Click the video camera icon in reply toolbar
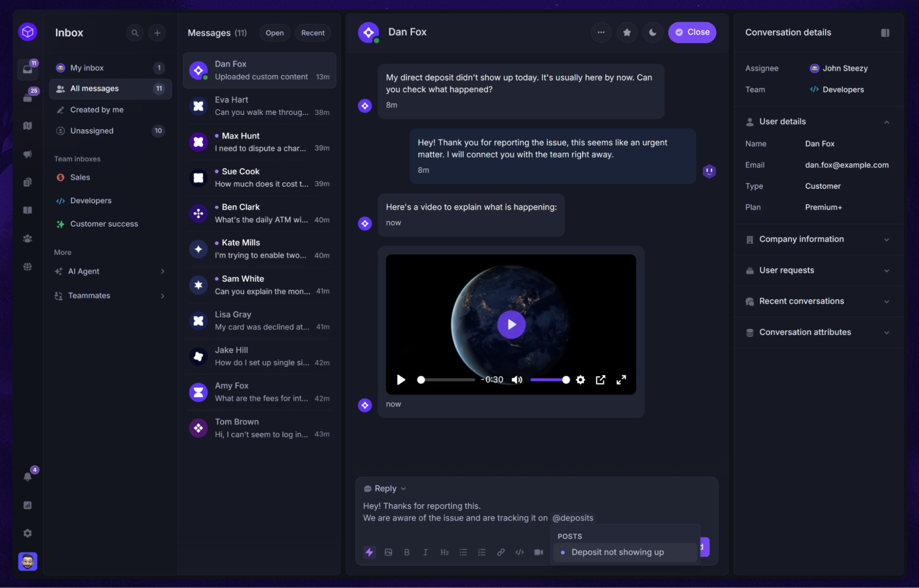 coord(538,552)
